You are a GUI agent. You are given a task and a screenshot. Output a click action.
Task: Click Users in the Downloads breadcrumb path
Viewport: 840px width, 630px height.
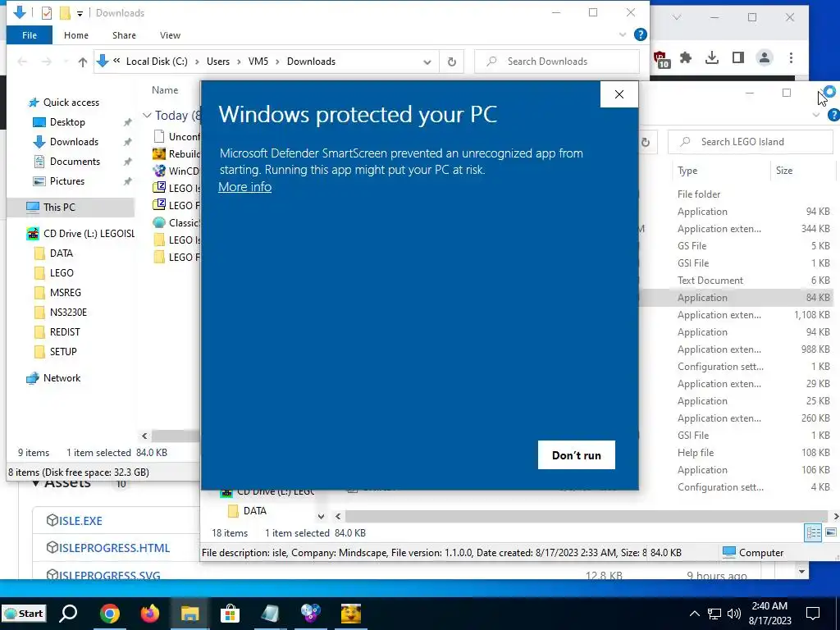pyautogui.click(x=218, y=62)
